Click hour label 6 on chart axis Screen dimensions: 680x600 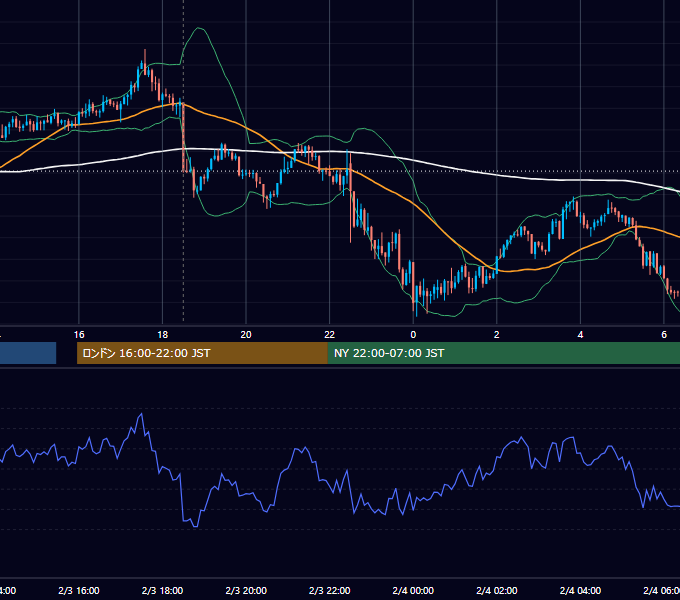tap(664, 335)
